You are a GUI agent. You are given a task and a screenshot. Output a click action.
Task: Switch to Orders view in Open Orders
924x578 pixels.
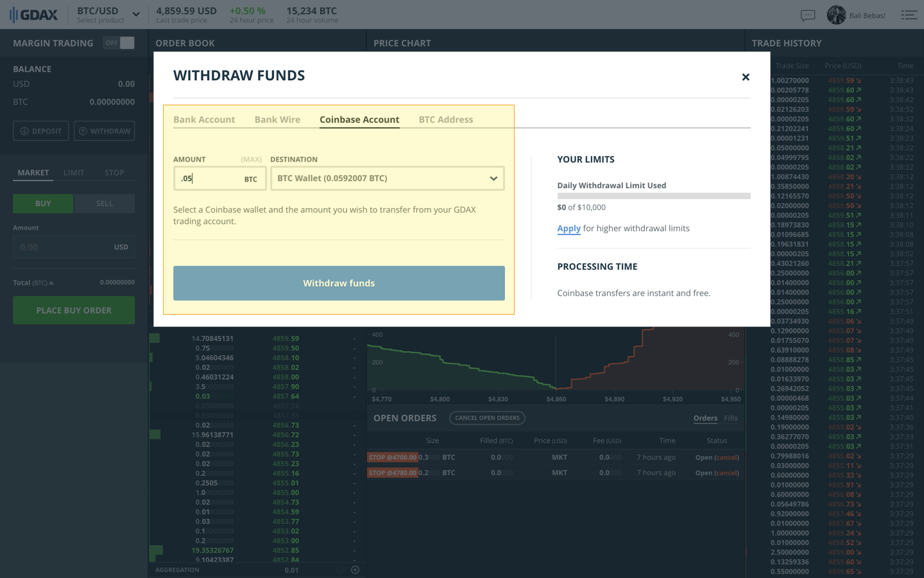(705, 418)
